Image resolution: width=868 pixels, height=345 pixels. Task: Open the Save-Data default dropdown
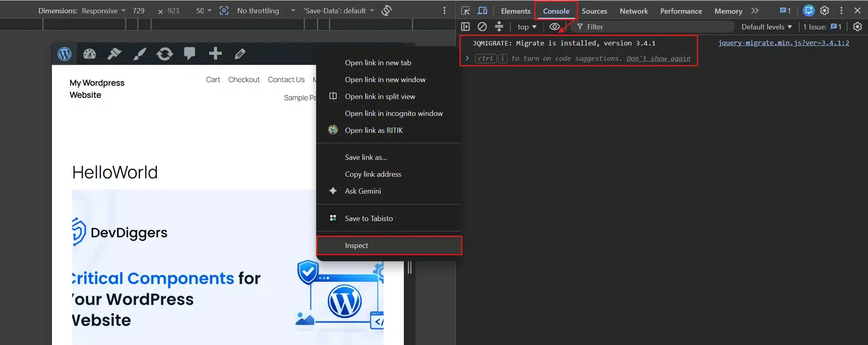tap(339, 11)
